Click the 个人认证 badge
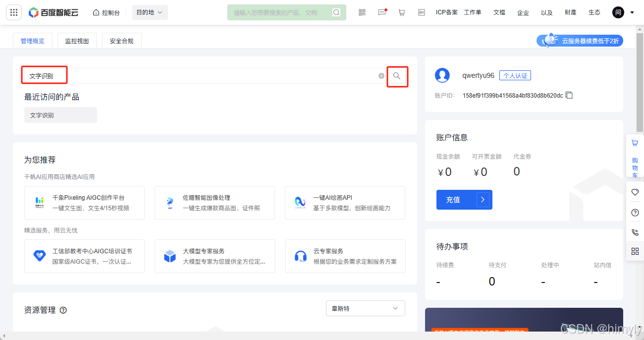Screen dimensions: 644x340 coord(515,75)
